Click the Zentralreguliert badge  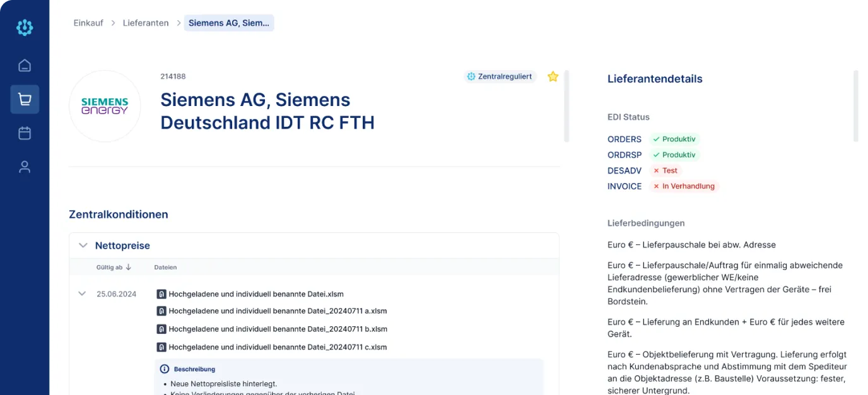pyautogui.click(x=500, y=76)
